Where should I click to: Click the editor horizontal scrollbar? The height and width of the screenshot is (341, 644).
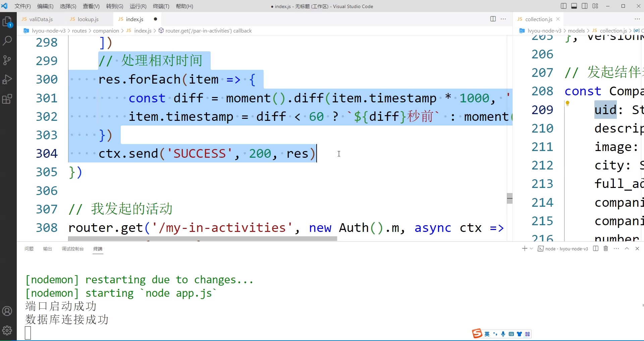202,239
